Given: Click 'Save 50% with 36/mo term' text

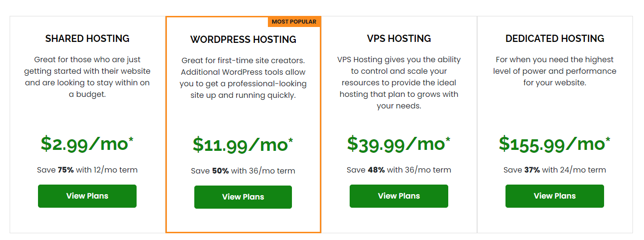Looking at the screenshot, I should click(x=243, y=171).
